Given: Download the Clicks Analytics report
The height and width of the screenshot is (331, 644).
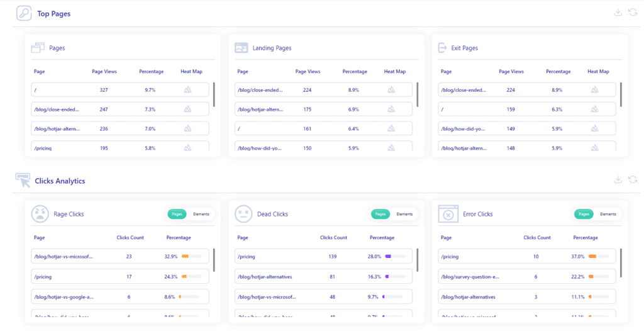Looking at the screenshot, I should (x=618, y=180).
